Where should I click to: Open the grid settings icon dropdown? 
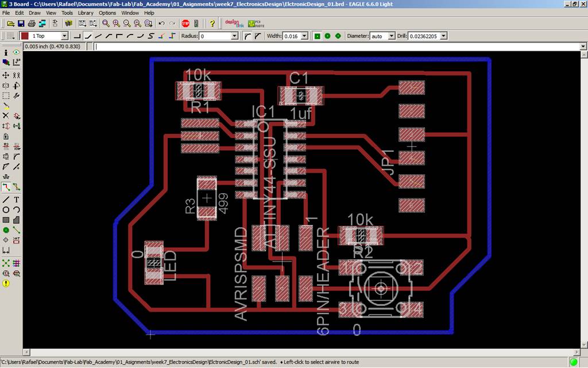[10, 36]
